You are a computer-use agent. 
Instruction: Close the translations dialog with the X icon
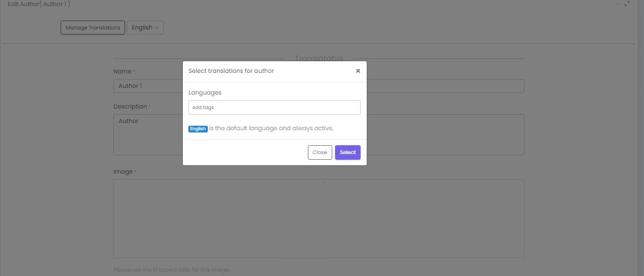(358, 71)
